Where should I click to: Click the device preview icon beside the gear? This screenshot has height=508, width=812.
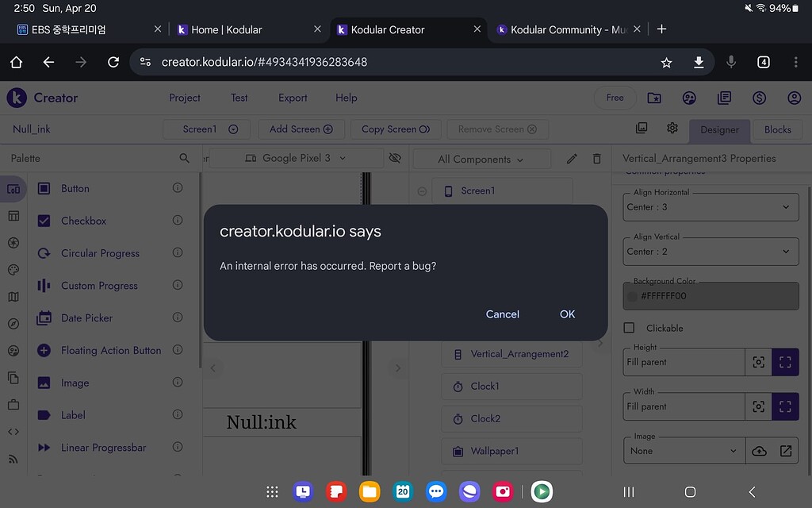(x=641, y=128)
